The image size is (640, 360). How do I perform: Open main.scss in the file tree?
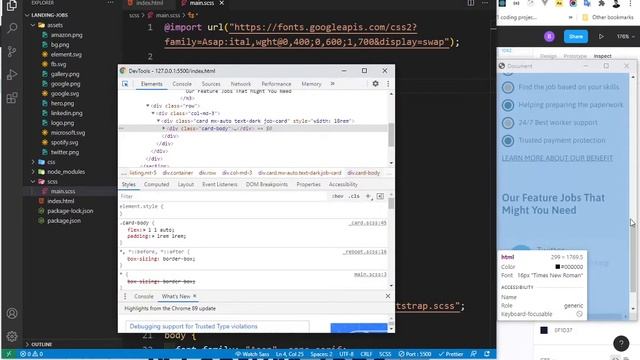pyautogui.click(x=62, y=191)
